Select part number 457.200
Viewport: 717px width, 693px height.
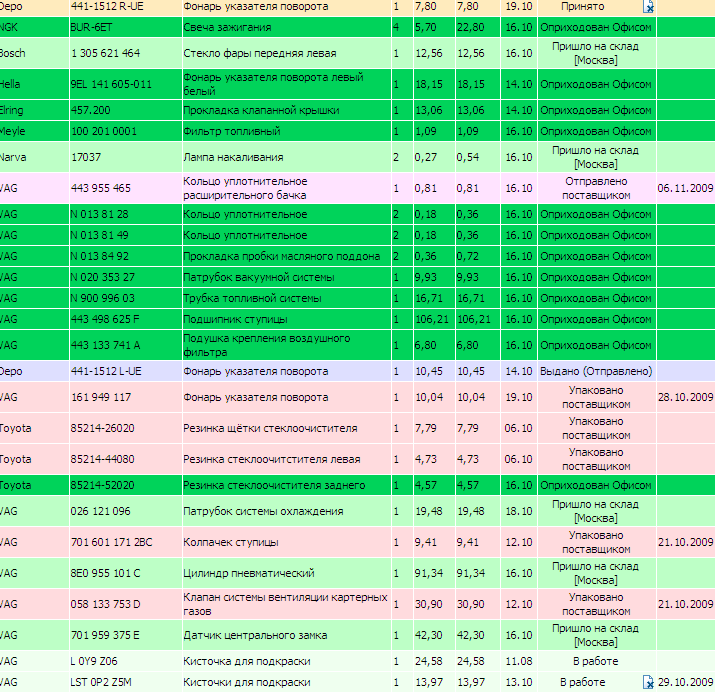point(91,110)
